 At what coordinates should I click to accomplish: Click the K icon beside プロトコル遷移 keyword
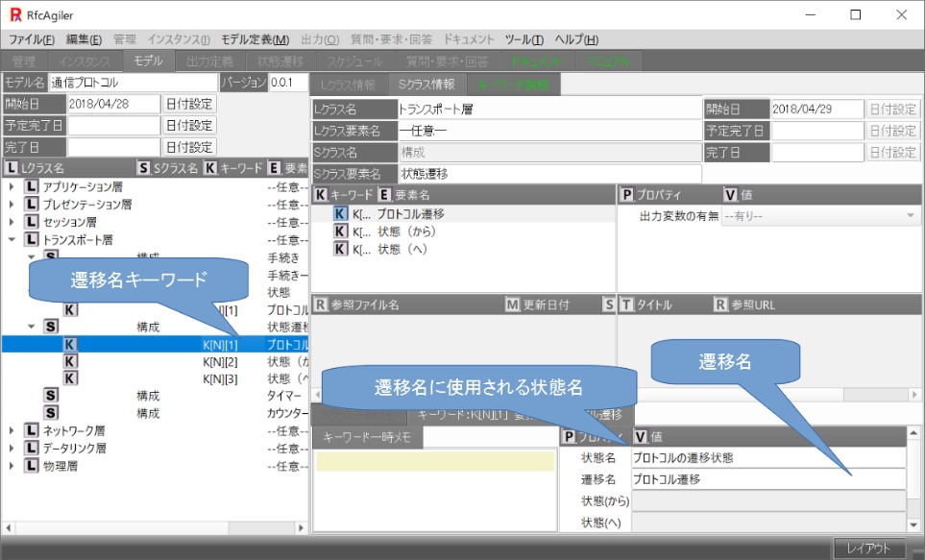click(340, 214)
